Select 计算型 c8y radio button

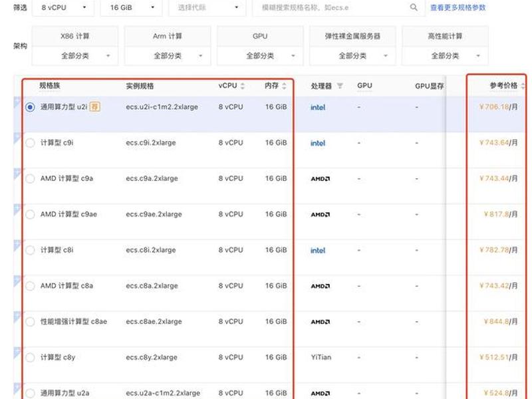click(x=30, y=357)
